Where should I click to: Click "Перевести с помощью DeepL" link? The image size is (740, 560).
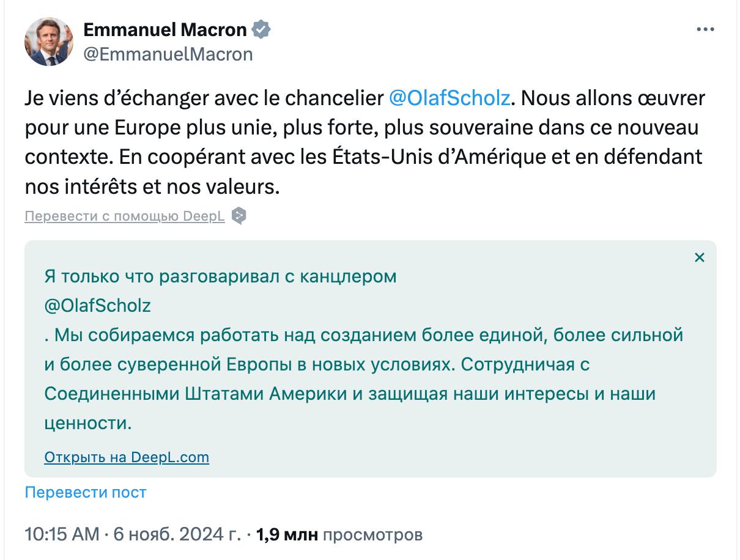(x=125, y=216)
